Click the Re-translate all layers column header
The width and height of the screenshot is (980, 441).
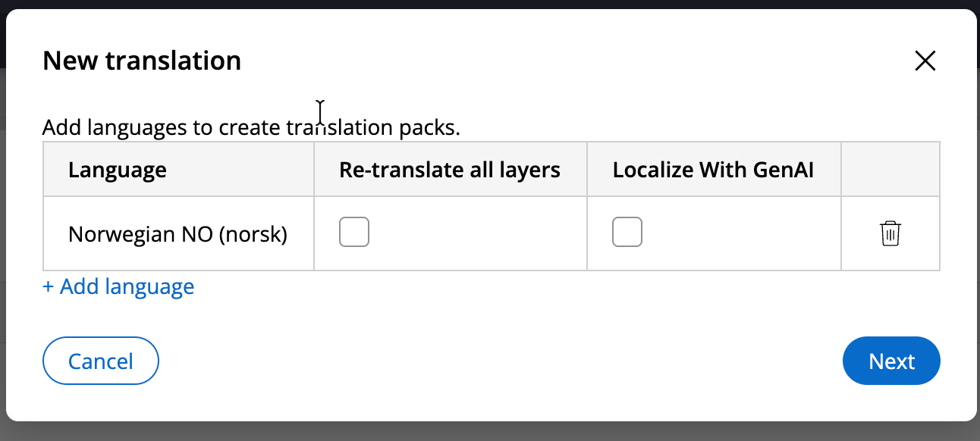point(449,170)
